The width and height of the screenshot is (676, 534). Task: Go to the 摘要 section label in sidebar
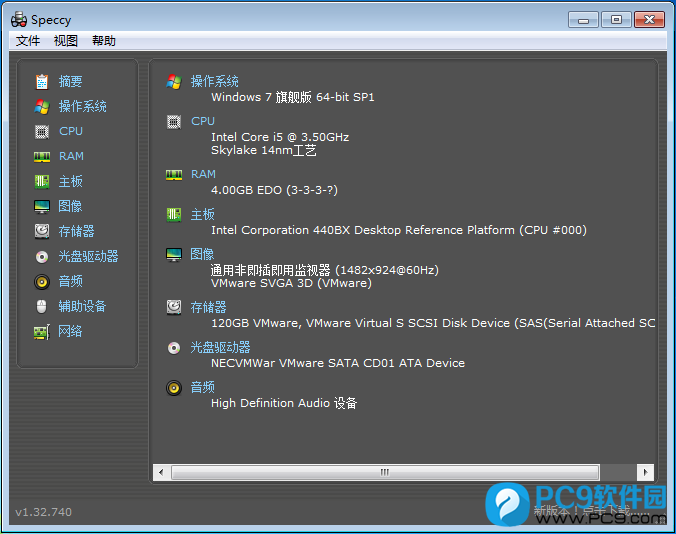(x=70, y=81)
